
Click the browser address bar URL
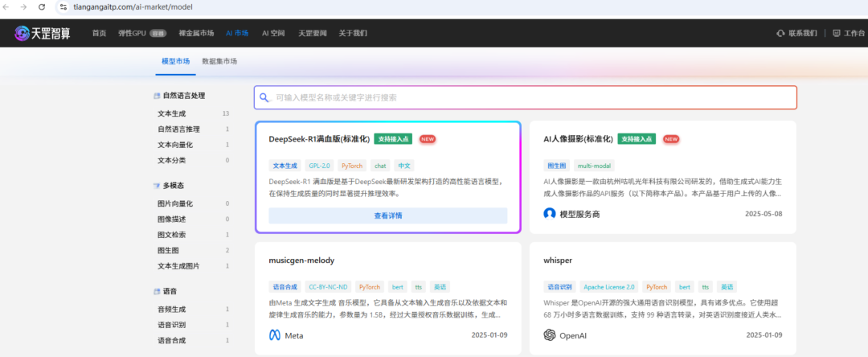[x=133, y=6]
